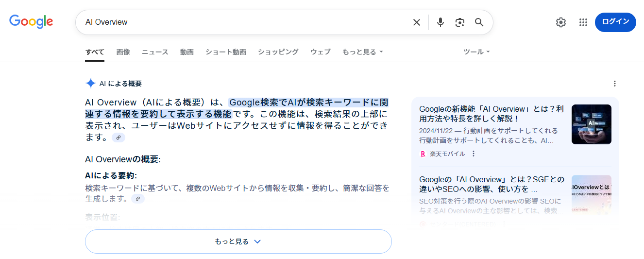Switch to the ニュース tab
This screenshot has width=644, height=259.
point(155,52)
